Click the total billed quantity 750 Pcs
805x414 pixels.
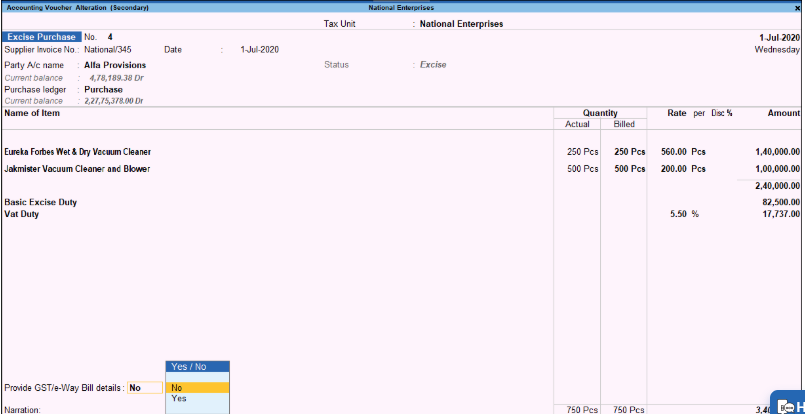[x=630, y=410]
